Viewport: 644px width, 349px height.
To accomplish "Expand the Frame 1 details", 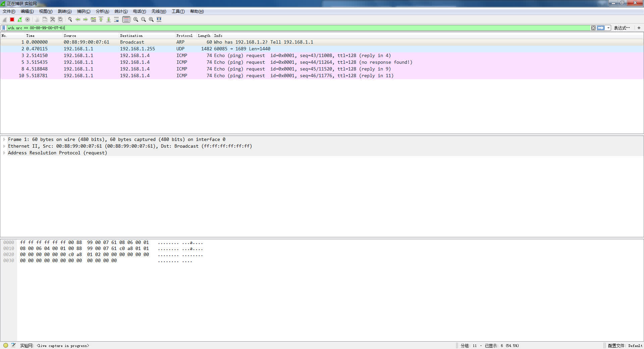I will (x=4, y=139).
